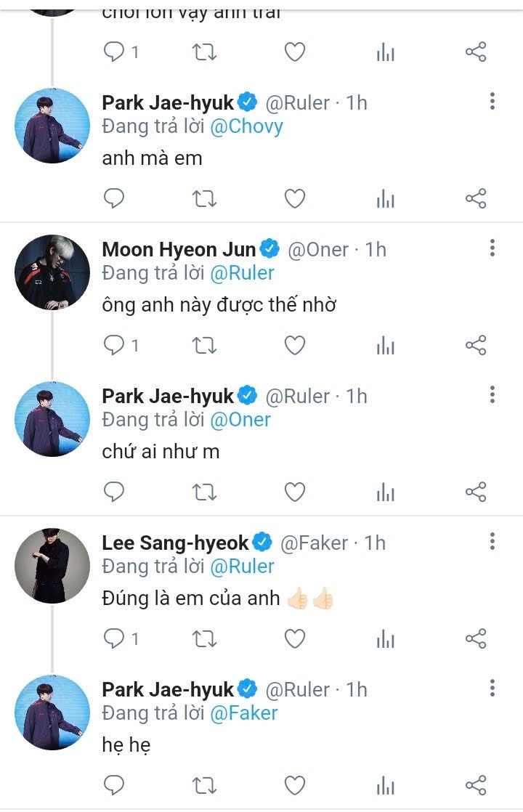Open @Faker mention in Ruler's last reply

tap(243, 713)
